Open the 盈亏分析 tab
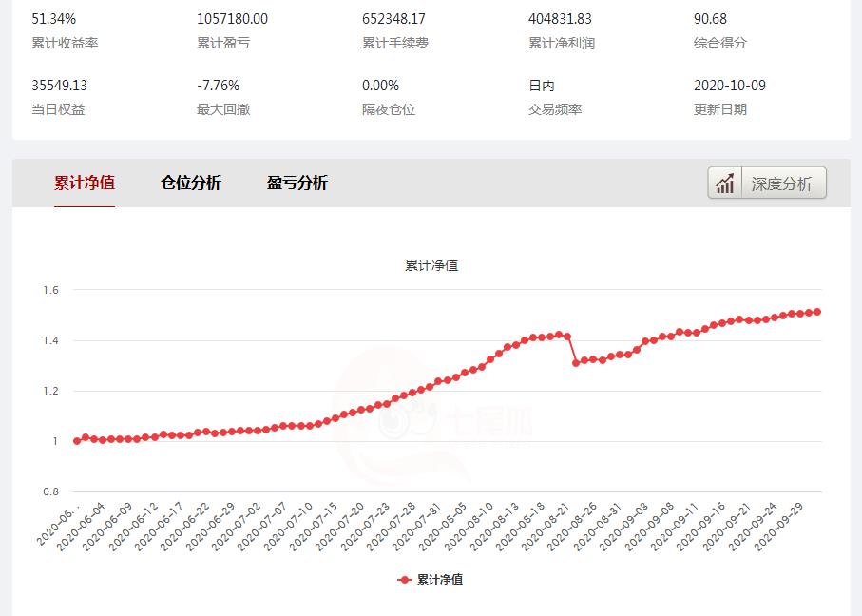 click(297, 183)
